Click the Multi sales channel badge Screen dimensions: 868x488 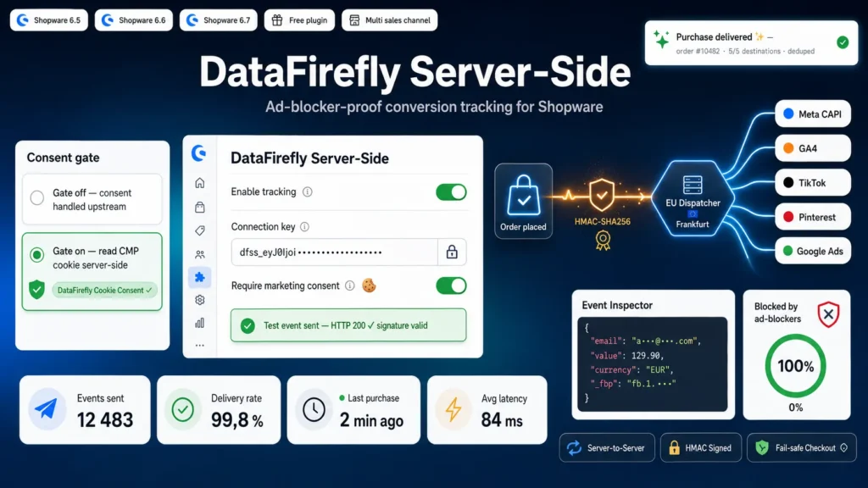coord(389,20)
